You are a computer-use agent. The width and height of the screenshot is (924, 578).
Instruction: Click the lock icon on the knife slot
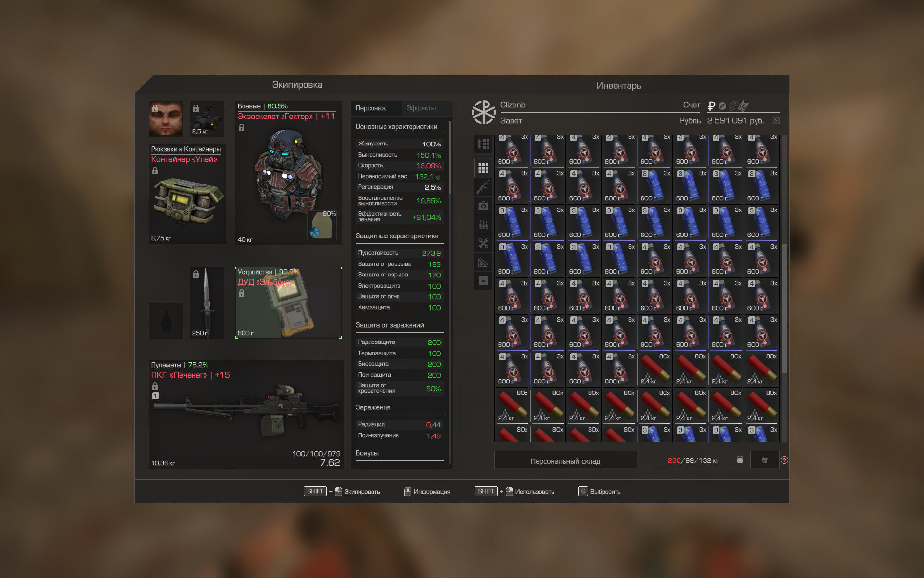click(196, 274)
